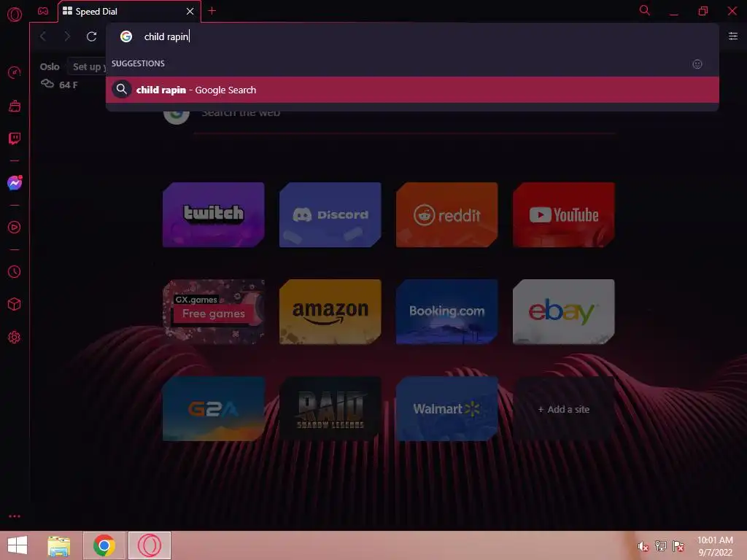Open History clock icon in sidebar
The image size is (747, 560).
[15, 271]
